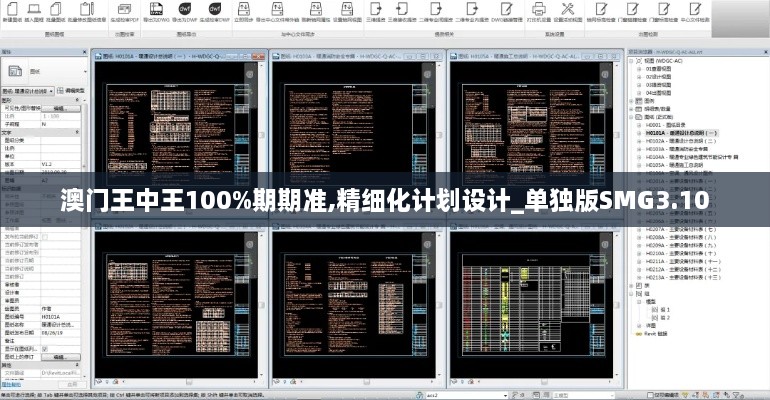Click the second black DWF circle icon

coord(215,8)
